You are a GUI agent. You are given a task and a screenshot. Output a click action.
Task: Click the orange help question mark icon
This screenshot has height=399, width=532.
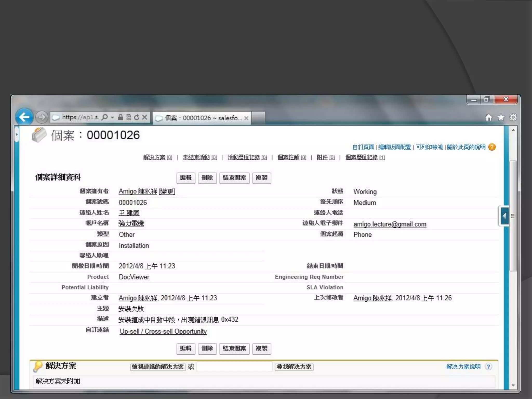(x=492, y=147)
